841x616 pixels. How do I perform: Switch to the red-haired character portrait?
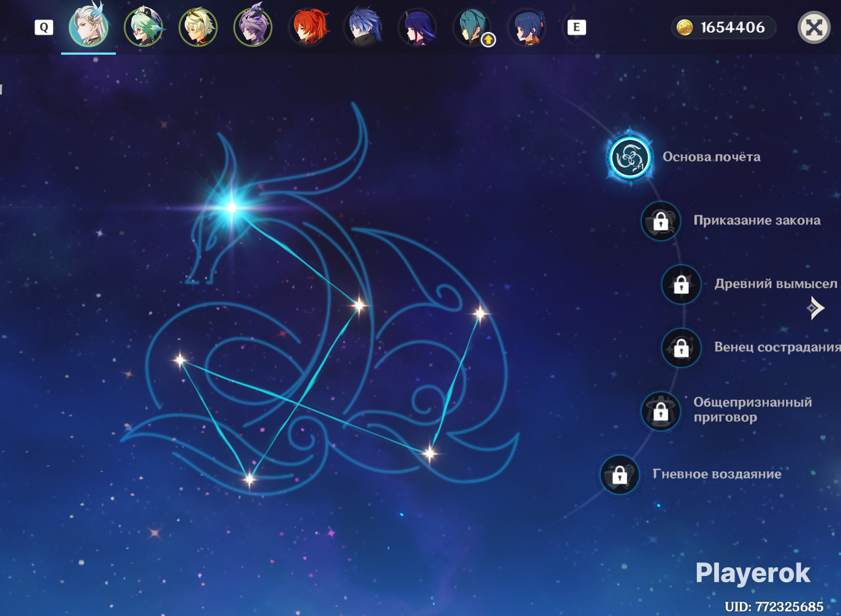(309, 27)
